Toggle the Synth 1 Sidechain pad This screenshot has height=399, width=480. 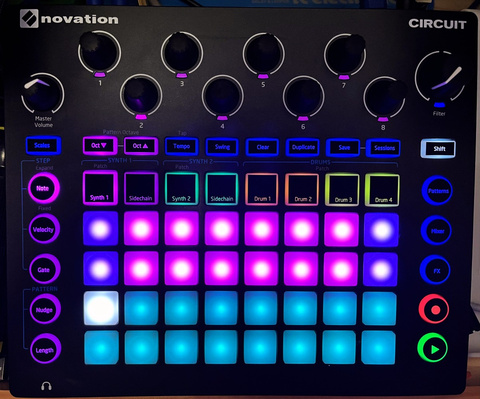pyautogui.click(x=141, y=188)
